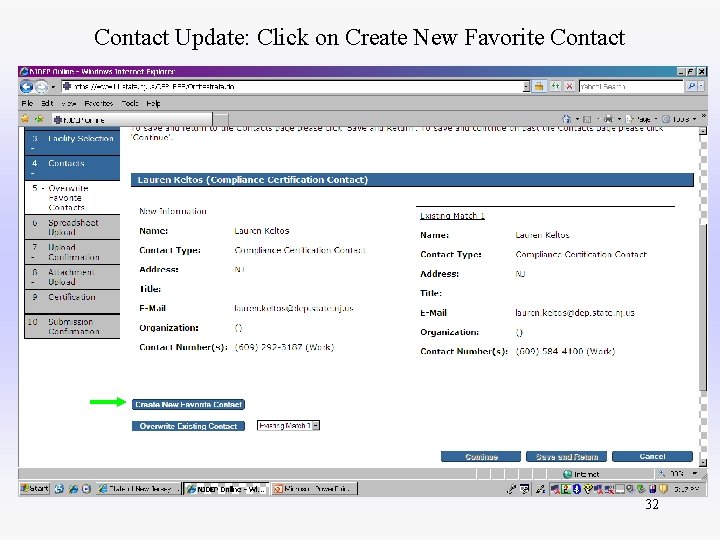Click the green Refresh icon

click(x=555, y=86)
